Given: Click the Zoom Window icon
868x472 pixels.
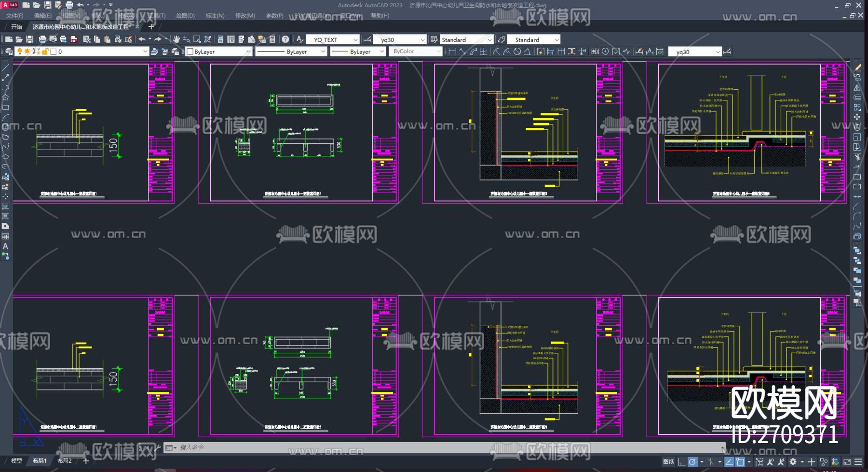Looking at the screenshot, I should point(197,39).
